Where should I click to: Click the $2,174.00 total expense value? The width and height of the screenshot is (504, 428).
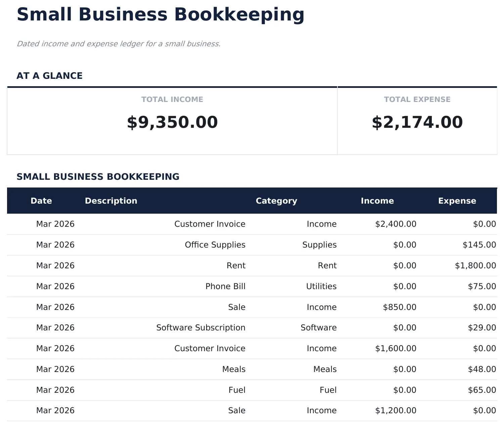click(417, 122)
